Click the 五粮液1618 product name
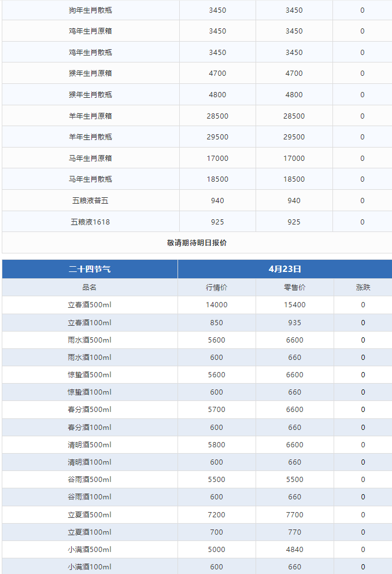Viewport: 392px width, 574px height. (x=90, y=222)
